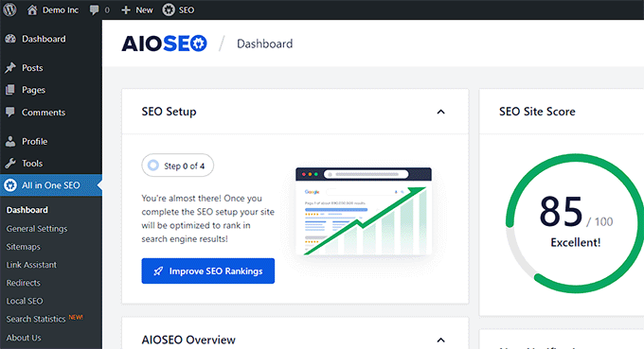This screenshot has width=644, height=349.
Task: Open Search Statistics link
Action: pos(36,319)
